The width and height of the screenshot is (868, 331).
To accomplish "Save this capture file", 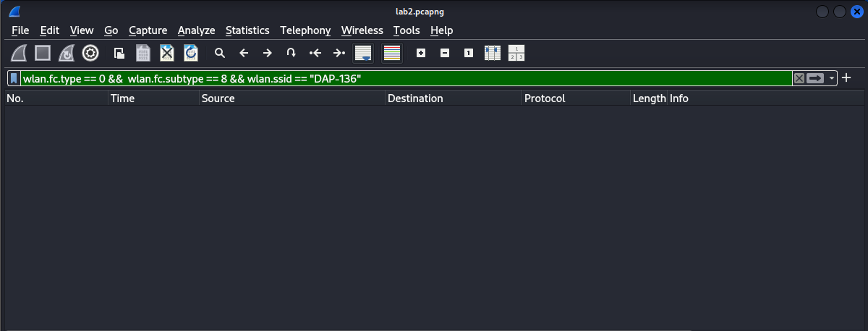I will click(x=143, y=53).
